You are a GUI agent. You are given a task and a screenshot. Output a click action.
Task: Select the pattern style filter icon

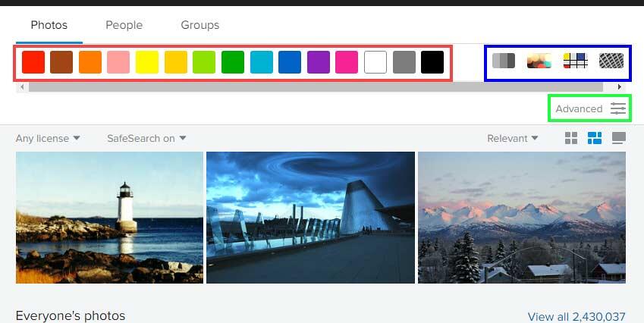[x=611, y=61]
